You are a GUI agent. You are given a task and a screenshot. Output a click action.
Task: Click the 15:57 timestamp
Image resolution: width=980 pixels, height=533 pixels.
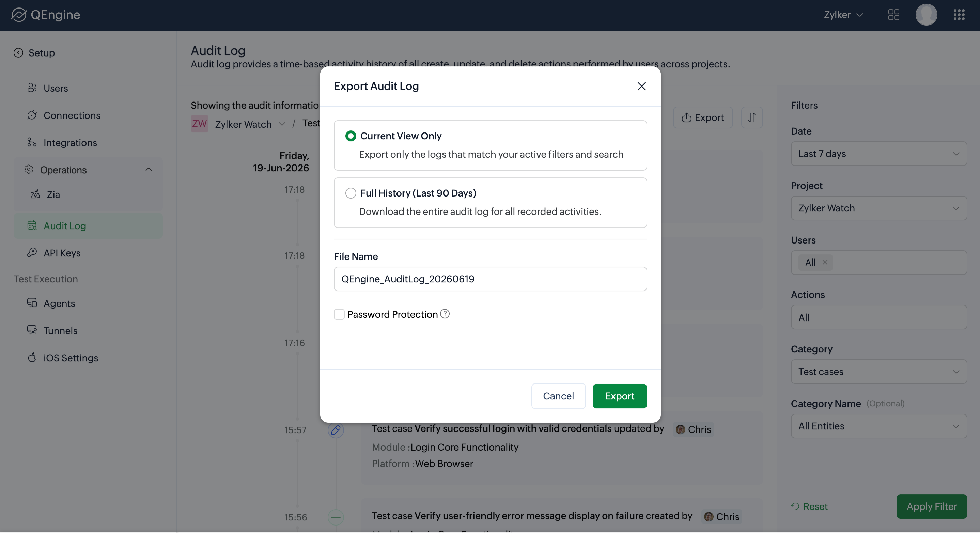[x=295, y=430]
